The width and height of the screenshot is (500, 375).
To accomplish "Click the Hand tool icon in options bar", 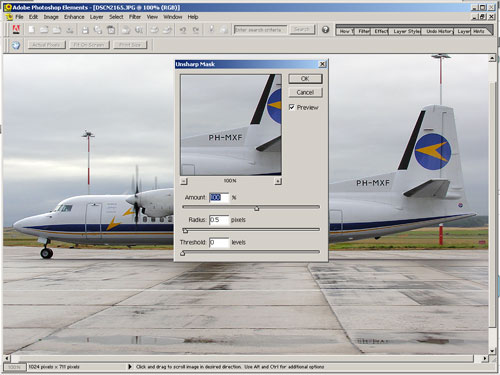I will 16,45.
